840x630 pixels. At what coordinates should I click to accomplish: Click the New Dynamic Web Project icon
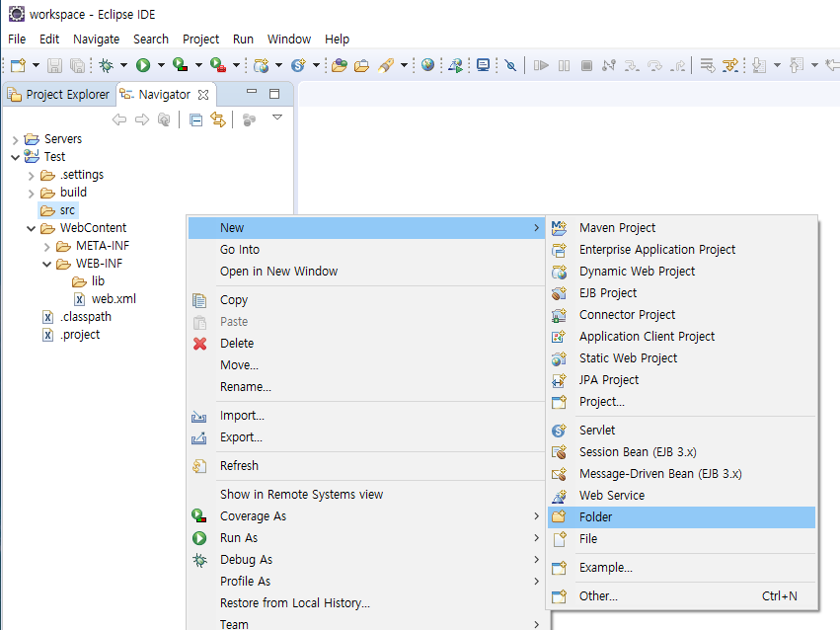[x=261, y=65]
